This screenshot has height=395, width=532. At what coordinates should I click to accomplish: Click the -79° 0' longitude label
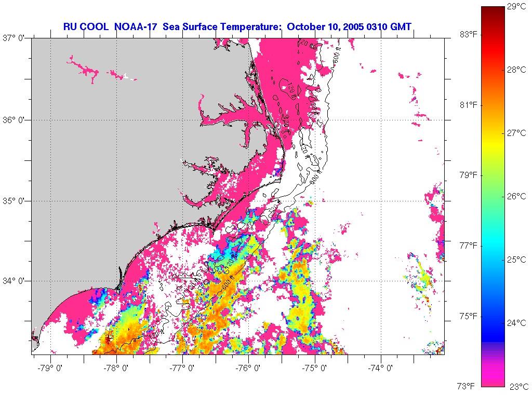[x=49, y=367]
